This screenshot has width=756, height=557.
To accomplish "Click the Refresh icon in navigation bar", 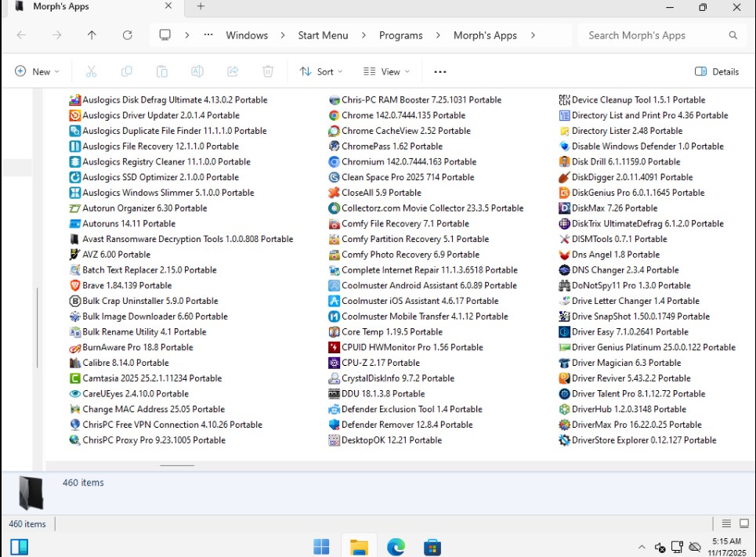I will click(128, 35).
